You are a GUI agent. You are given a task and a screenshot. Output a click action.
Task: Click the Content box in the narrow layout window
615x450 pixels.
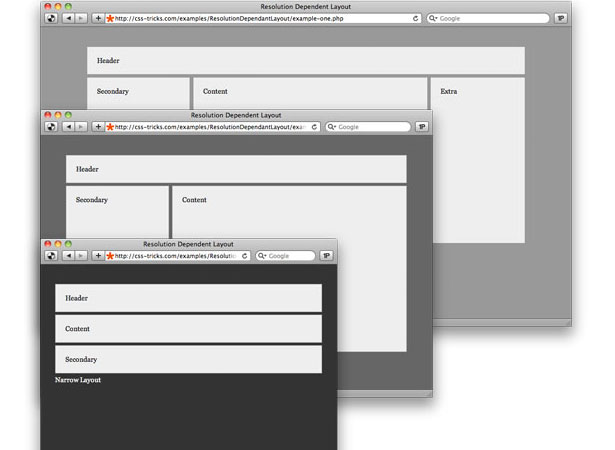[189, 329]
